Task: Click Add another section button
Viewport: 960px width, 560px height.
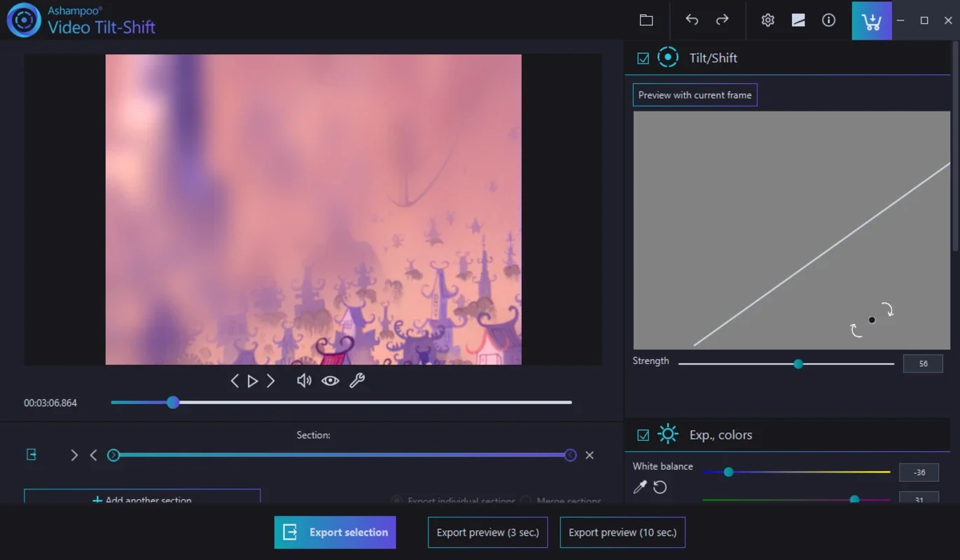Action: [142, 496]
